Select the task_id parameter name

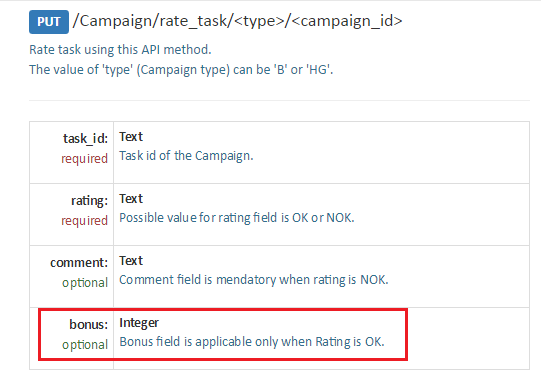85,138
